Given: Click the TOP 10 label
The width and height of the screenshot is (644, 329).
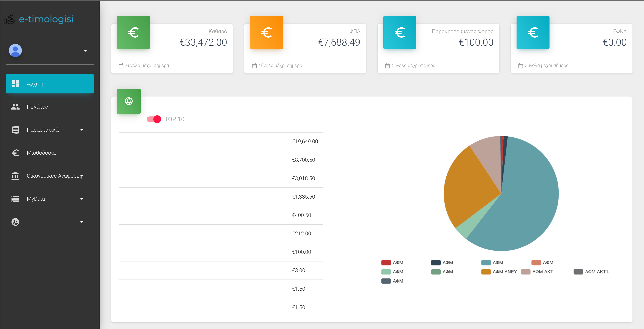Looking at the screenshot, I should point(174,119).
